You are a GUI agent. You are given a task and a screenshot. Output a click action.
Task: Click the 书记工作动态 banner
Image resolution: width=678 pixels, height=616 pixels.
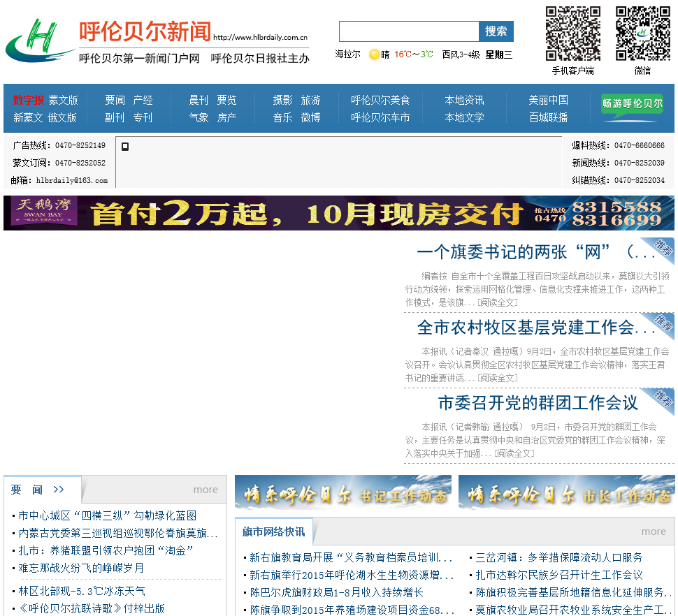(x=343, y=492)
